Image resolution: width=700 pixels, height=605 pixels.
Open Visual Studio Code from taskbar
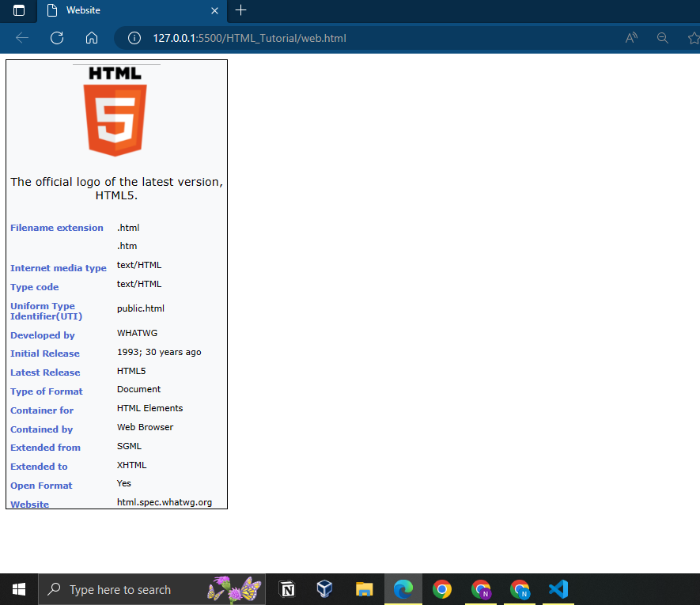558,589
